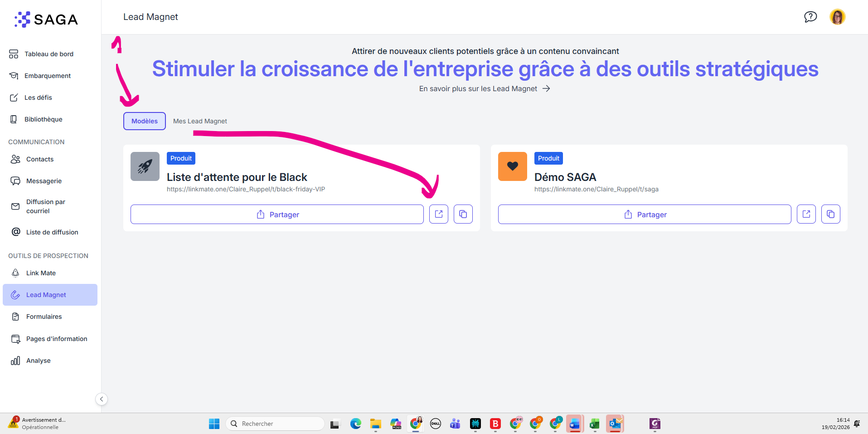Click the COMMUNICATION section heading

coord(36,142)
